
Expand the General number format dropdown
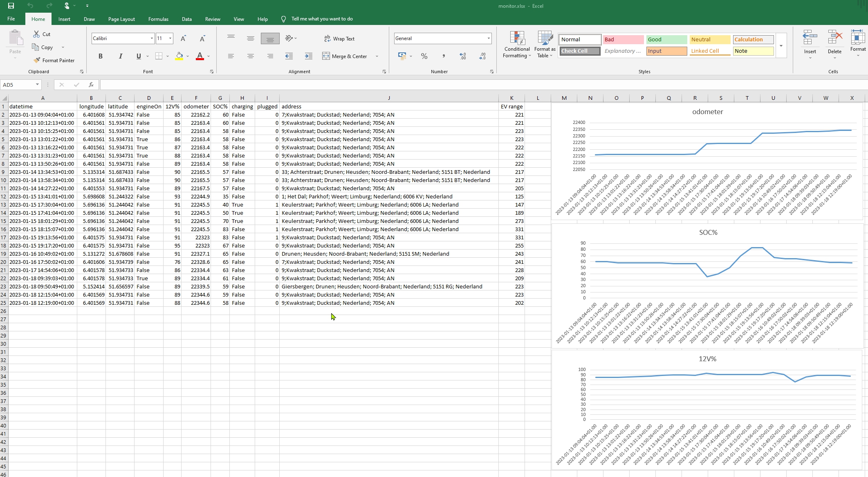click(488, 38)
